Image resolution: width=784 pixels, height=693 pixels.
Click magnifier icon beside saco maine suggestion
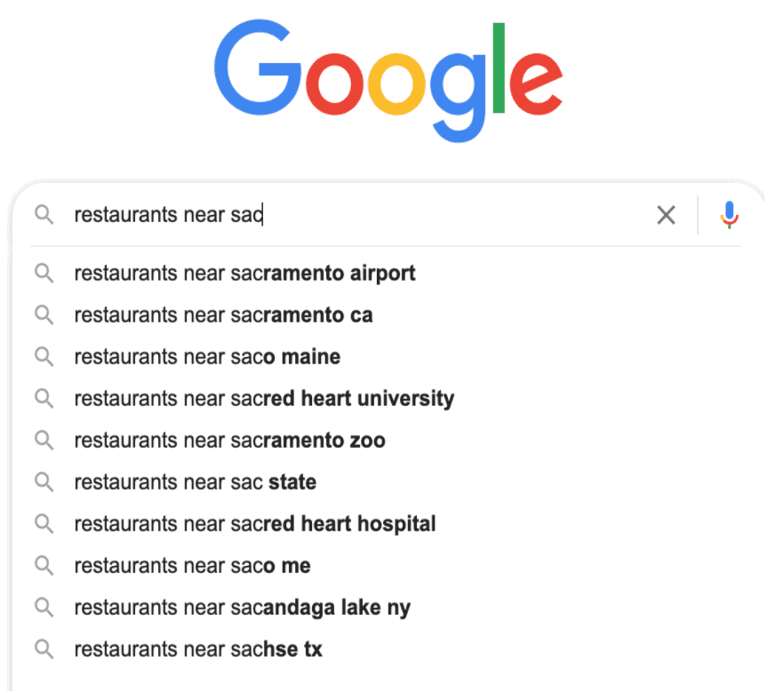pyautogui.click(x=44, y=356)
